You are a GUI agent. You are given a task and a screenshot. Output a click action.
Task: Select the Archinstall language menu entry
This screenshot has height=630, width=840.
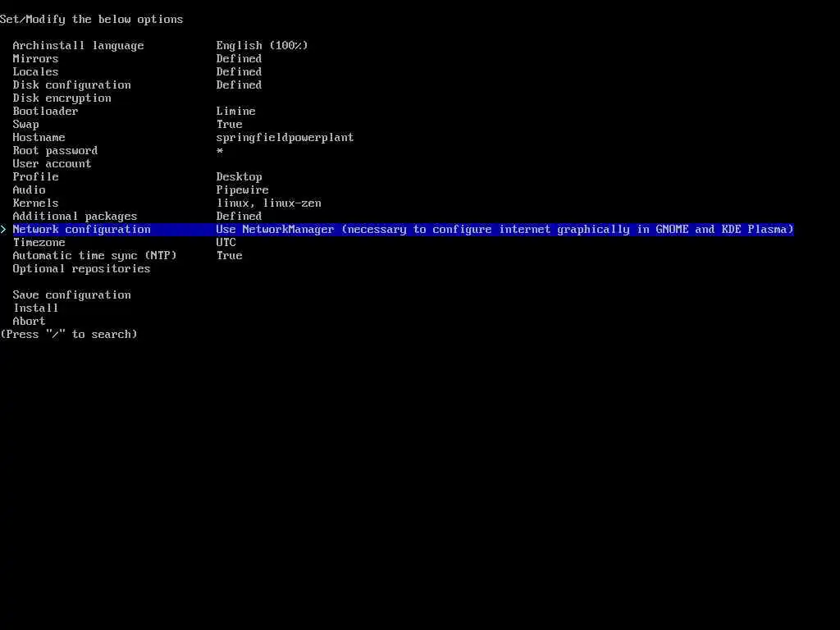(x=78, y=46)
